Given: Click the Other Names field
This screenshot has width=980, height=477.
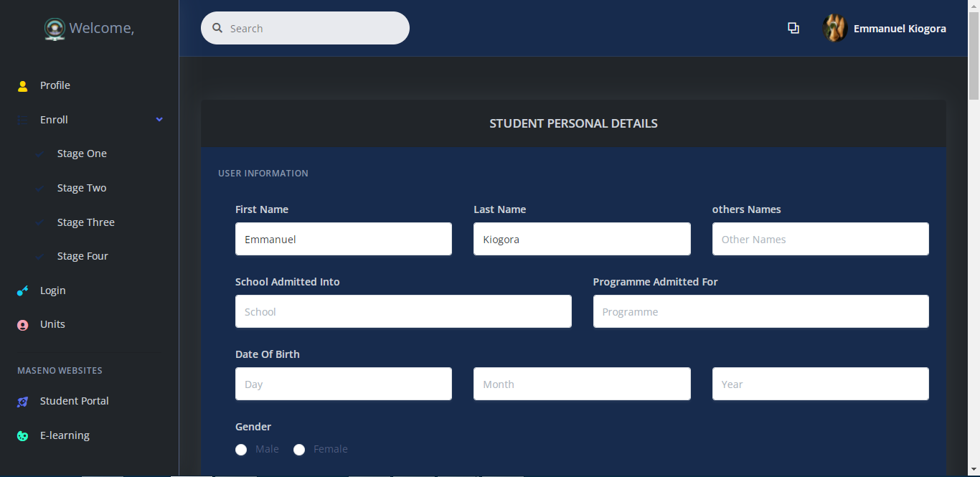Looking at the screenshot, I should (821, 239).
